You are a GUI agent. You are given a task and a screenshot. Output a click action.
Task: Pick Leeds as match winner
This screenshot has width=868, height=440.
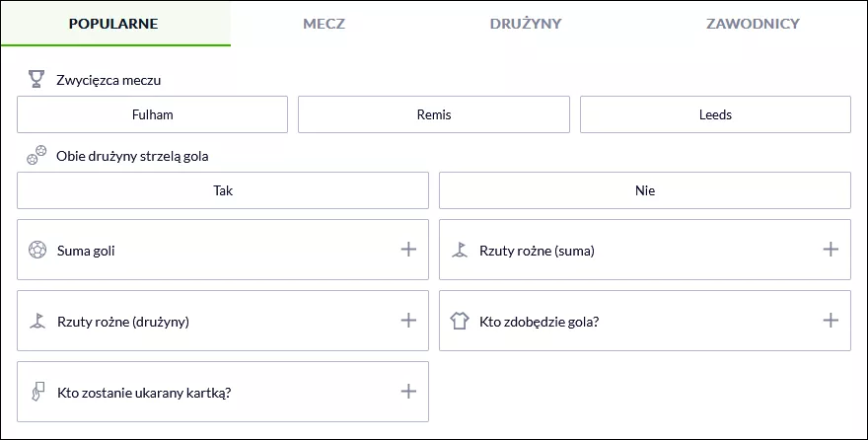[x=715, y=114]
